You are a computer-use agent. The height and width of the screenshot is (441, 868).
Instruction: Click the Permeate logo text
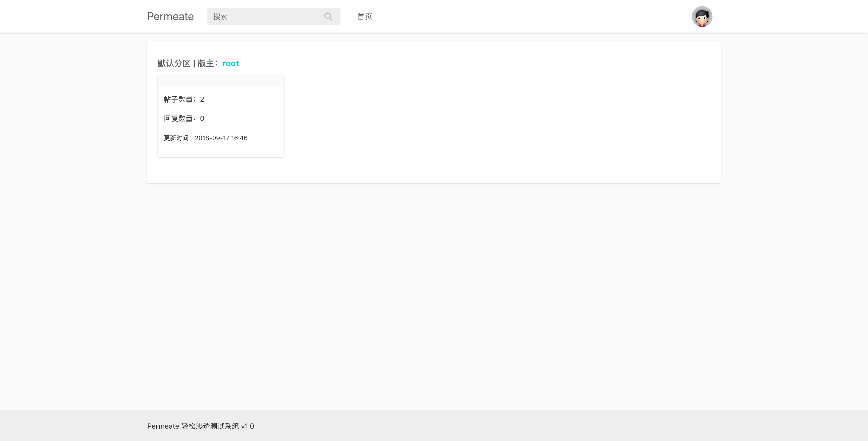pyautogui.click(x=170, y=17)
